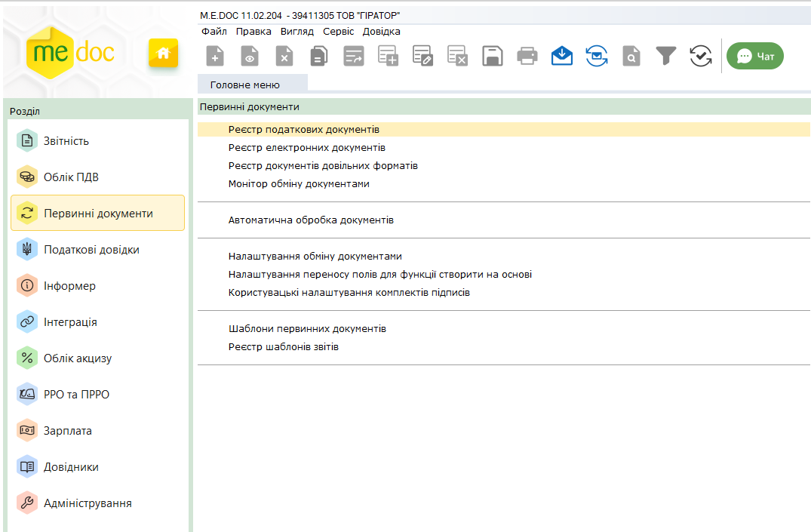Open Реєстр шаблонів звітів
The height and width of the screenshot is (532, 811).
pyautogui.click(x=284, y=346)
